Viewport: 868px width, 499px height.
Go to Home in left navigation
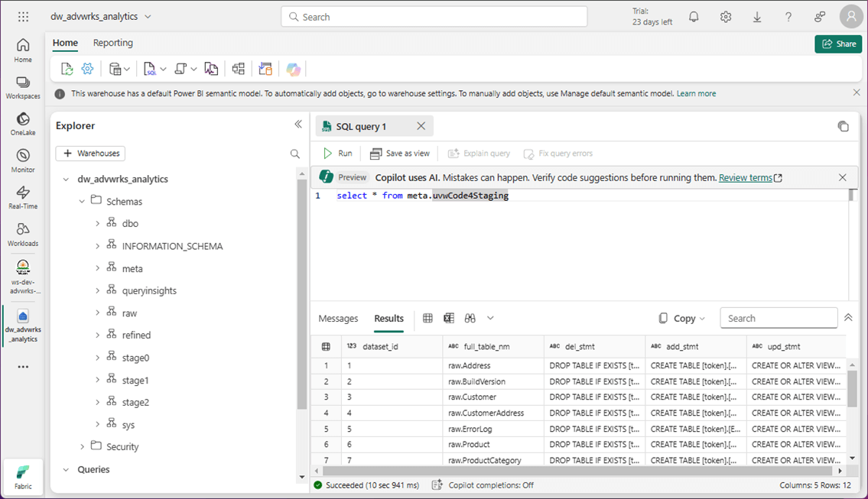pos(23,50)
